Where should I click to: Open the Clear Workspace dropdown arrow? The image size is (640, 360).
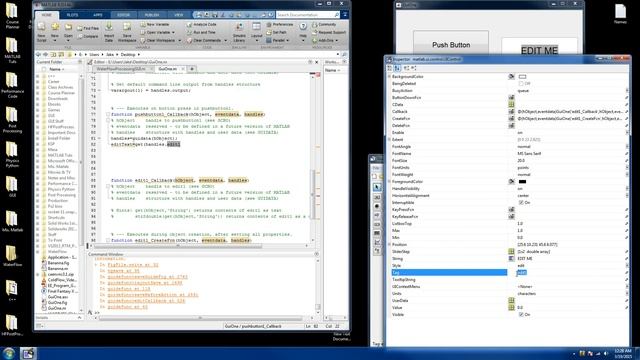(179, 40)
